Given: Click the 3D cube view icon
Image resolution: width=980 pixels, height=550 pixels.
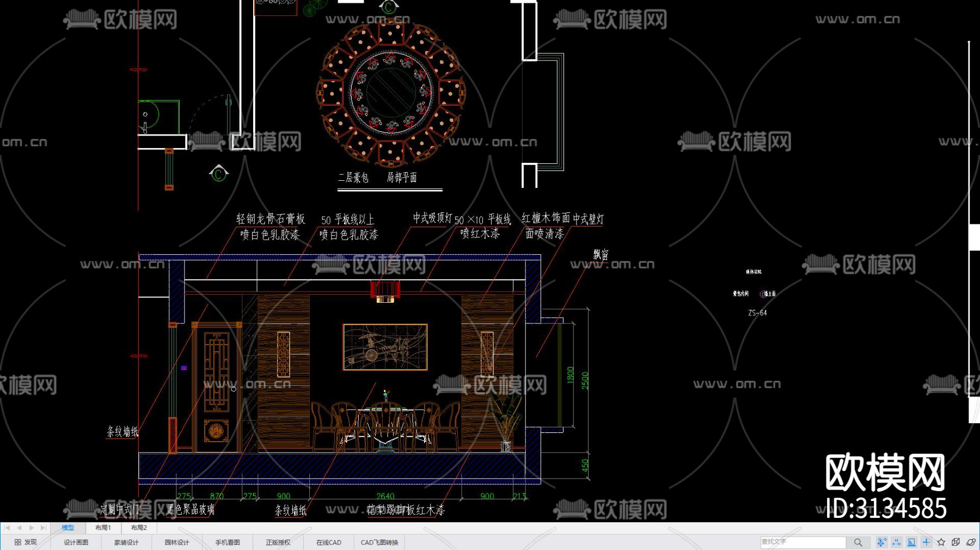Looking at the screenshot, I should click(955, 542).
